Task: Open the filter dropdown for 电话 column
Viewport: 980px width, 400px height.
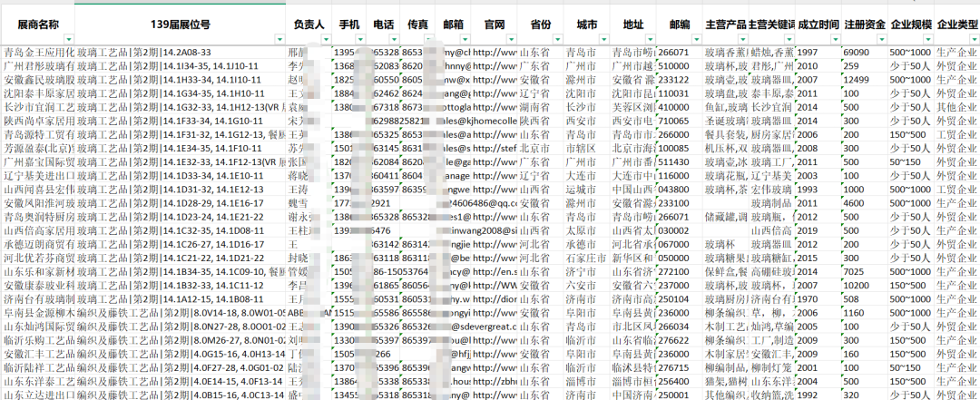Action: coord(395,39)
